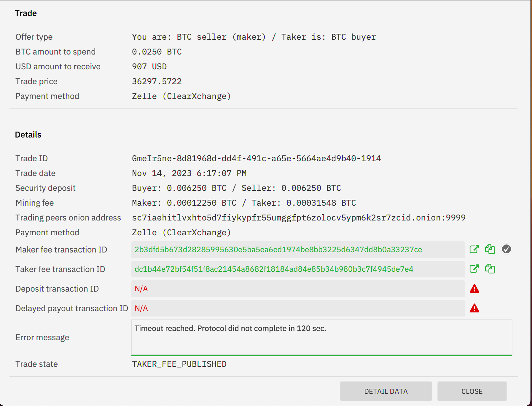532x406 pixels.
Task: Click the Zelle (ClearXchange) payment method text
Action: pos(181,232)
